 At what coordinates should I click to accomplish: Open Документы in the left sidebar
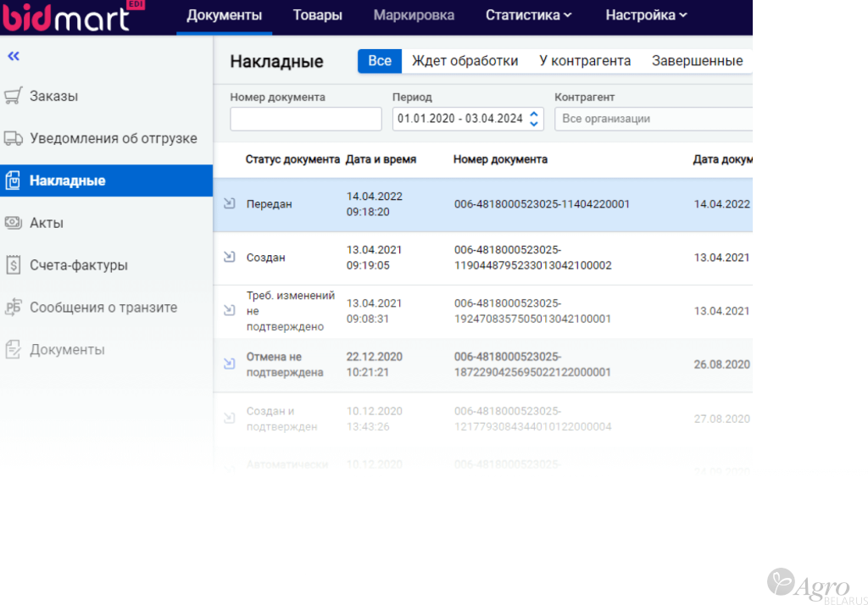tap(67, 350)
